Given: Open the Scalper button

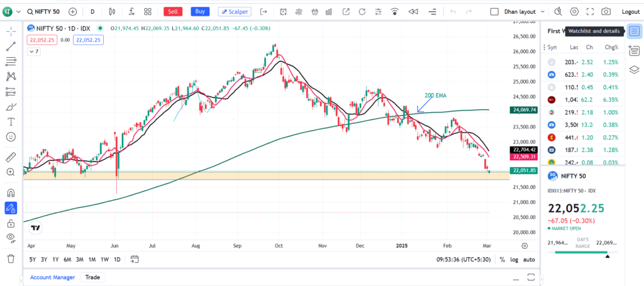Looking at the screenshot, I should click(x=235, y=11).
